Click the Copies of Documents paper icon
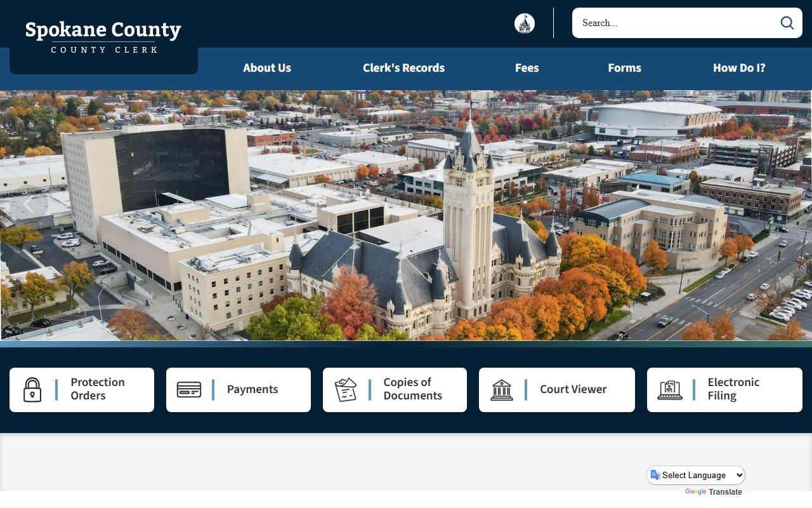Screen dimensions: 812x508 [346, 390]
